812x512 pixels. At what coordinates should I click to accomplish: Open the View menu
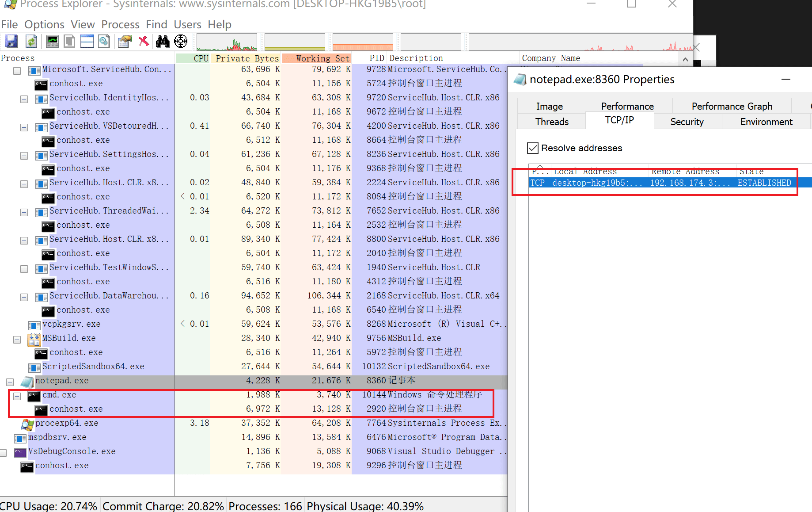83,24
